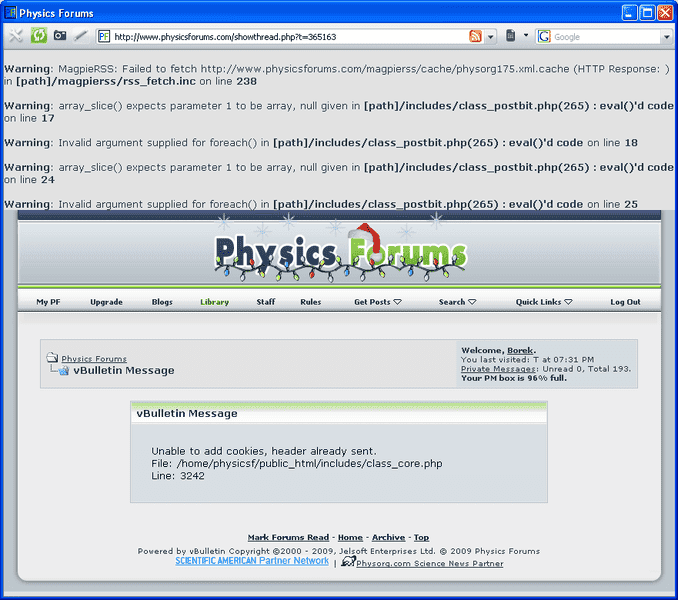
Task: Click the URL address bar text
Action: [x=225, y=37]
